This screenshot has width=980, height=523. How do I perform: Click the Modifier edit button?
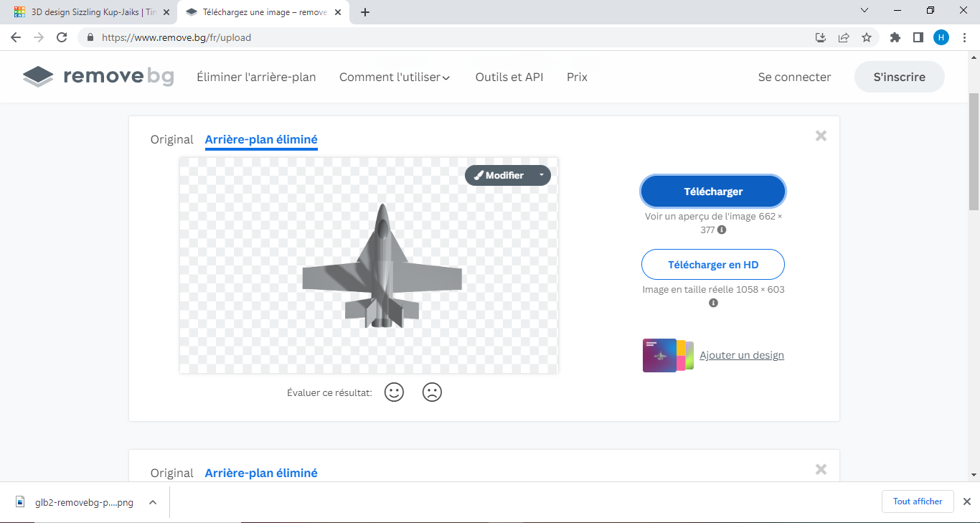point(499,176)
